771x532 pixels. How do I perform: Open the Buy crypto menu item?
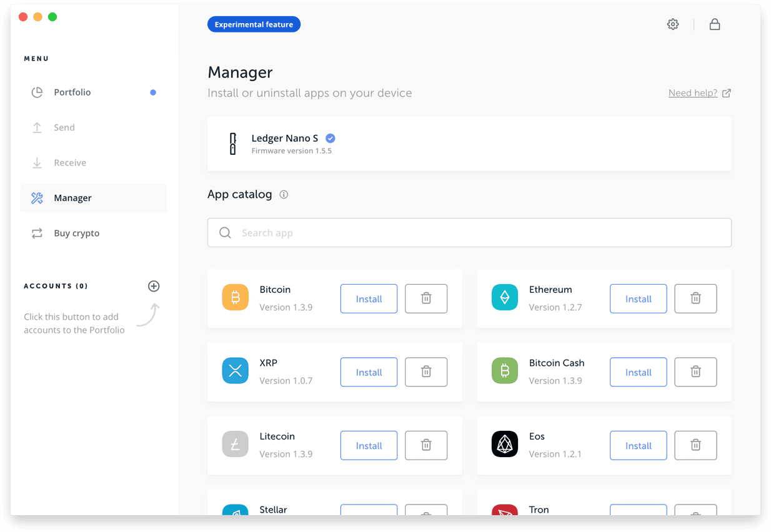[94, 233]
